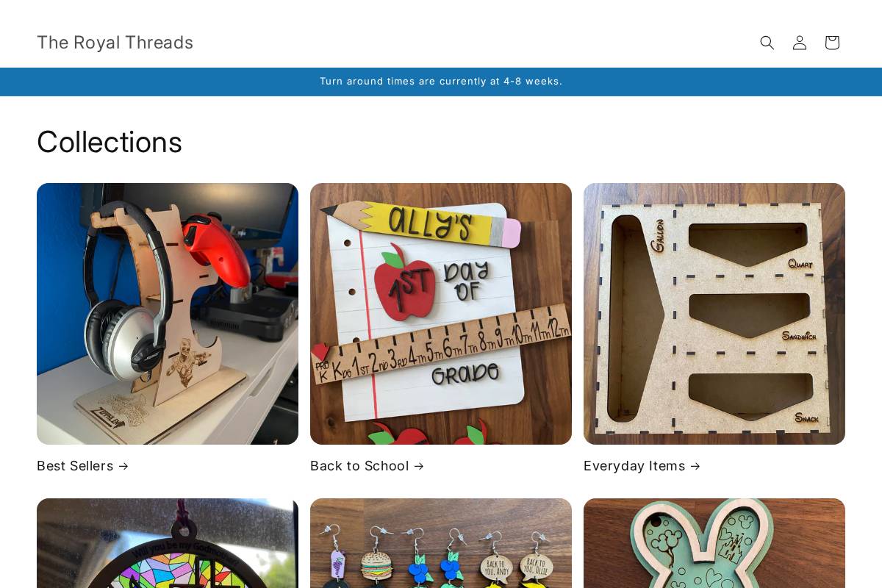The image size is (882, 588).
Task: Click the Collections page heading
Action: [x=110, y=142]
